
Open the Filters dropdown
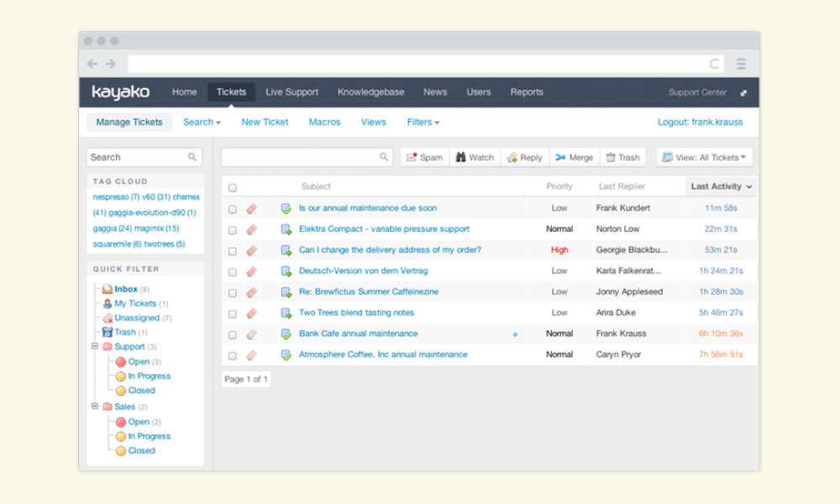[x=423, y=122]
